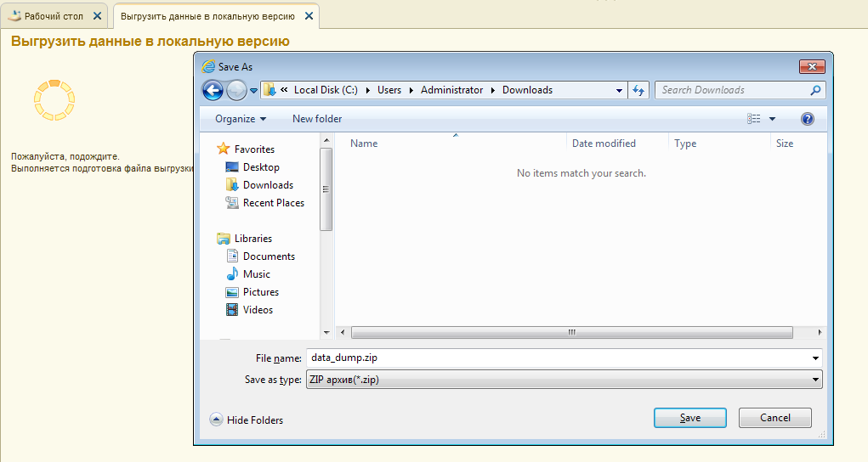Select Desktop in Favorites
Viewport: 868px width, 462px height.
[260, 167]
